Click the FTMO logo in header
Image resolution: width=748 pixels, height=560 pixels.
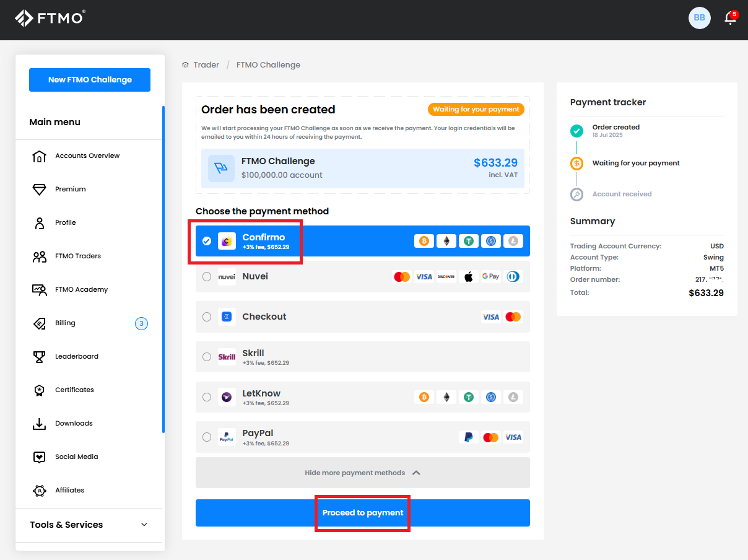[50, 17]
